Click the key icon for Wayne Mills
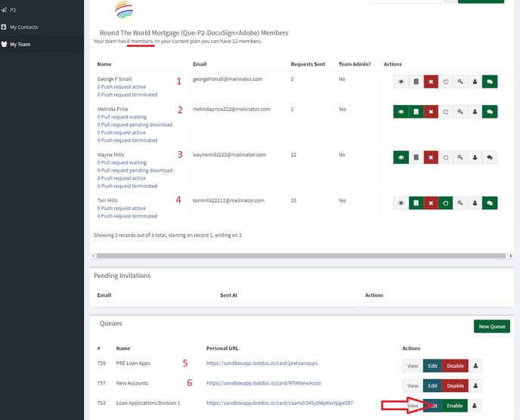This screenshot has height=420, width=520. [x=460, y=157]
